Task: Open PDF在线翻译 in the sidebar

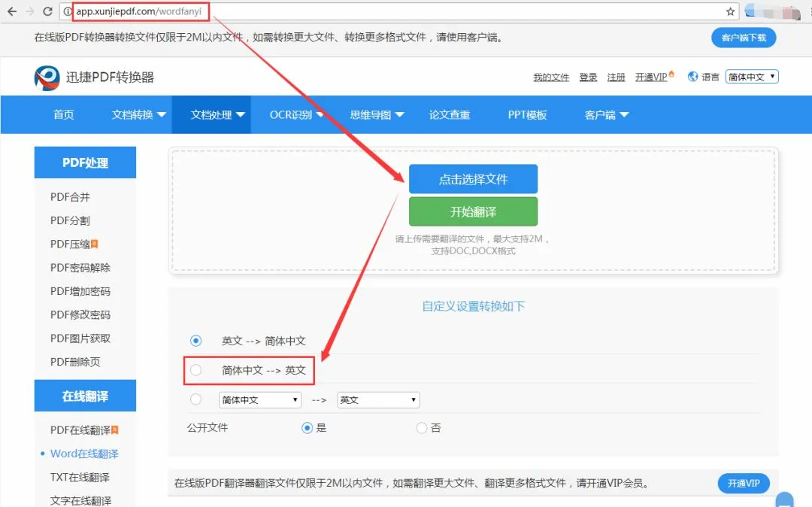Action: (x=80, y=430)
